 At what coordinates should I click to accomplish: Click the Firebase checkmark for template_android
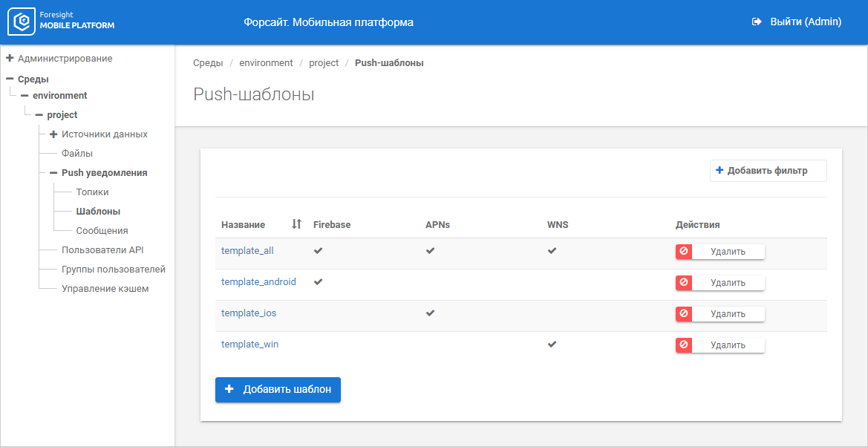point(319,282)
